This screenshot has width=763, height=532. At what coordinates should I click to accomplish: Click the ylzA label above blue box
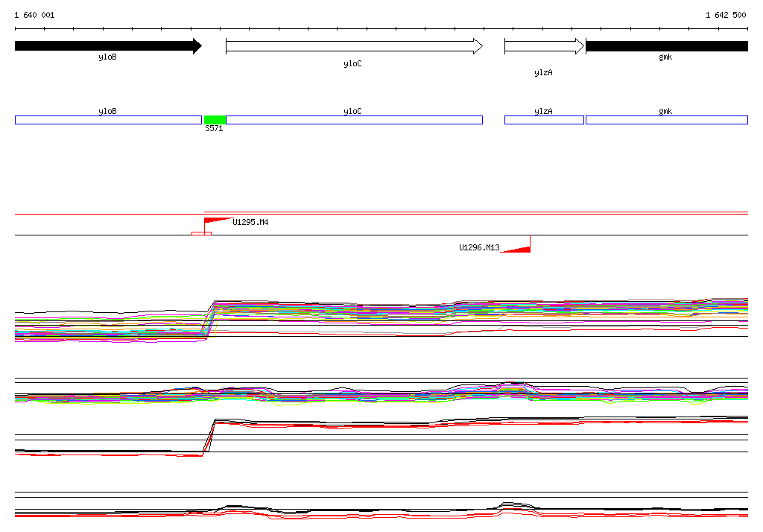coord(543,111)
